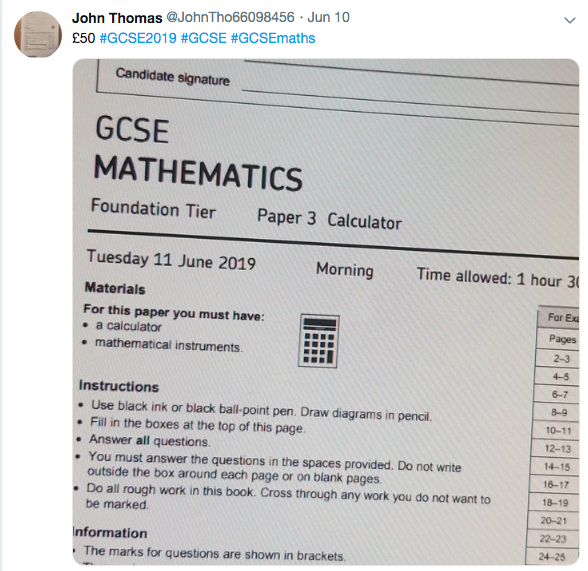
Task: Click the Paper 3 Calculator label
Action: [x=329, y=219]
